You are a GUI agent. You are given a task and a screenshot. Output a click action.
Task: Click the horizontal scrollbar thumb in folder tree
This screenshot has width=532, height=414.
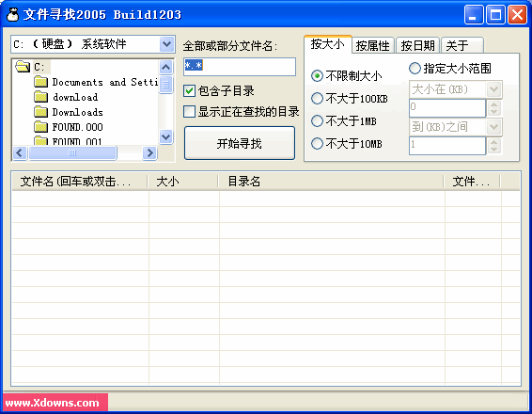(x=72, y=152)
